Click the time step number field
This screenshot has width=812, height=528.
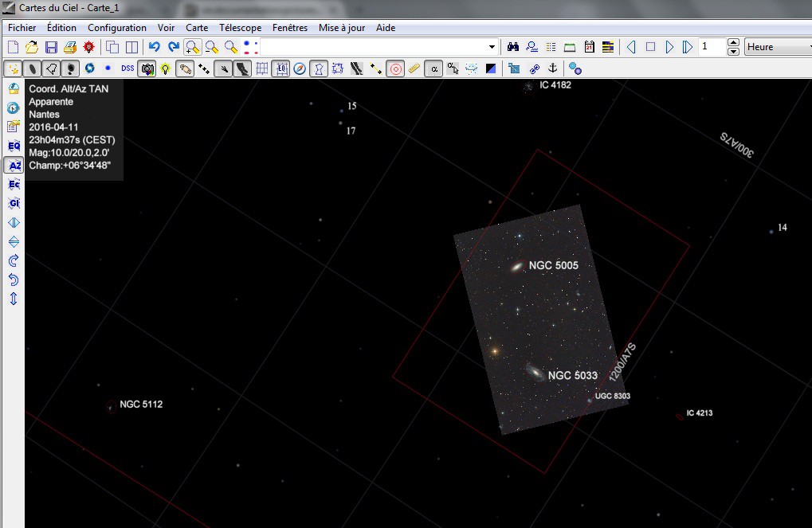(712, 47)
